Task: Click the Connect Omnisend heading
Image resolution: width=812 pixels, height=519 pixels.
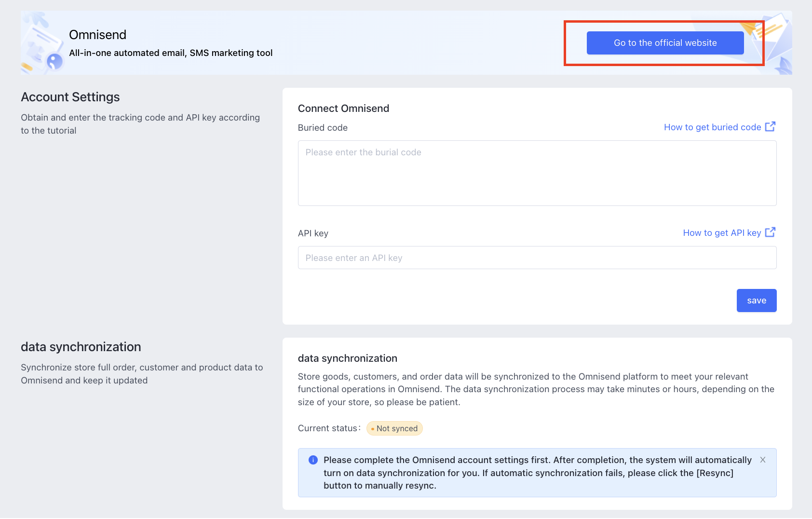Action: 343,109
